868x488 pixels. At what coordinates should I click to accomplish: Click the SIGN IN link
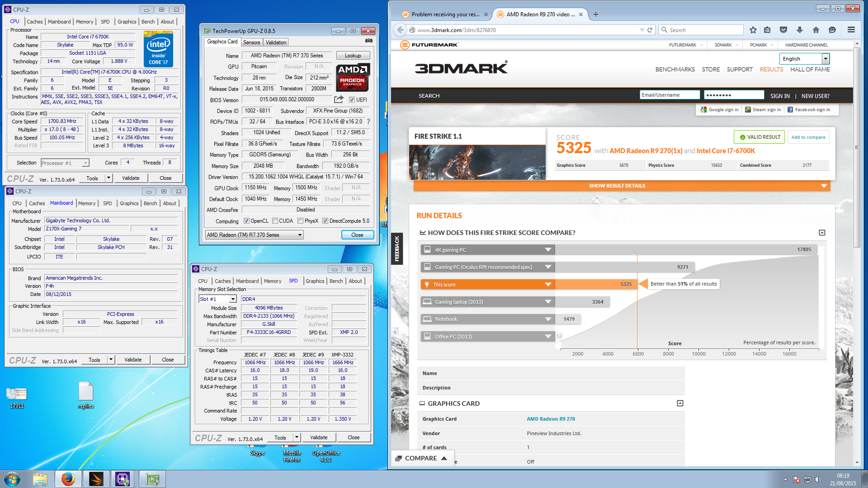(x=780, y=96)
